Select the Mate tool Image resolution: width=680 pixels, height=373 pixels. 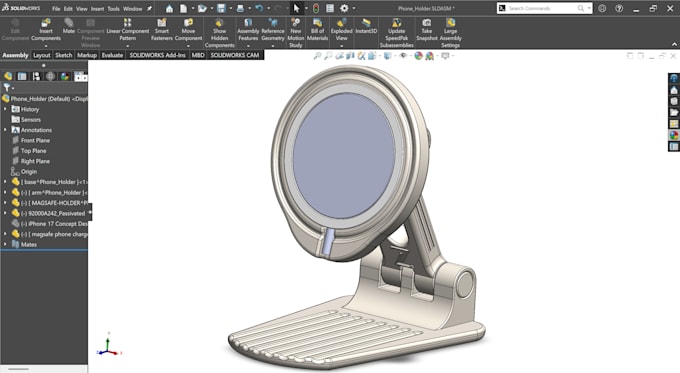point(69,26)
